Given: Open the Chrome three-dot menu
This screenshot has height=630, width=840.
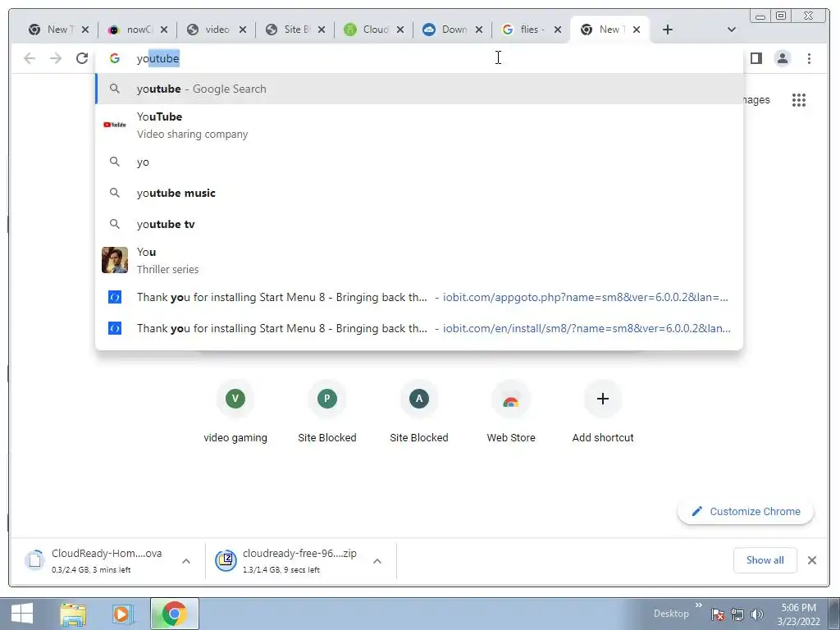Looking at the screenshot, I should (809, 58).
